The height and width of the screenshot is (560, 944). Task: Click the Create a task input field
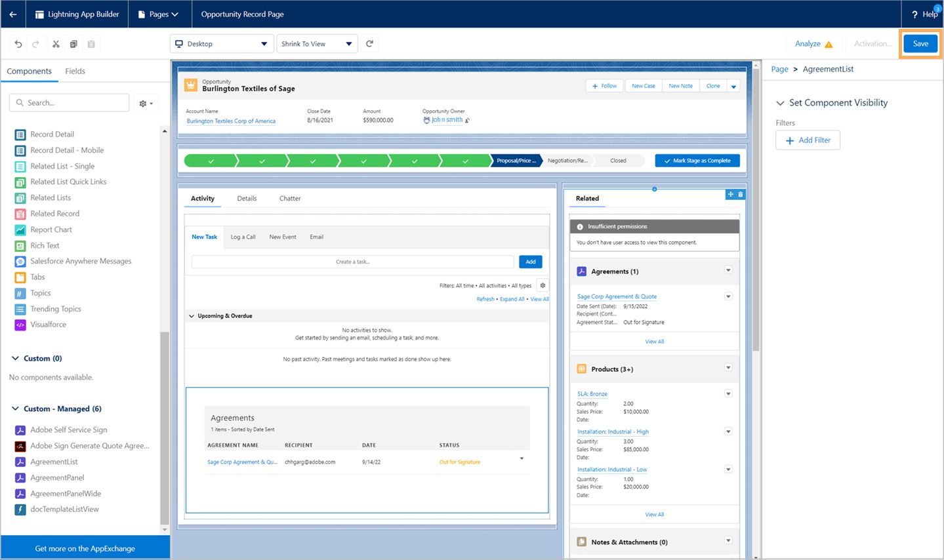pos(353,262)
